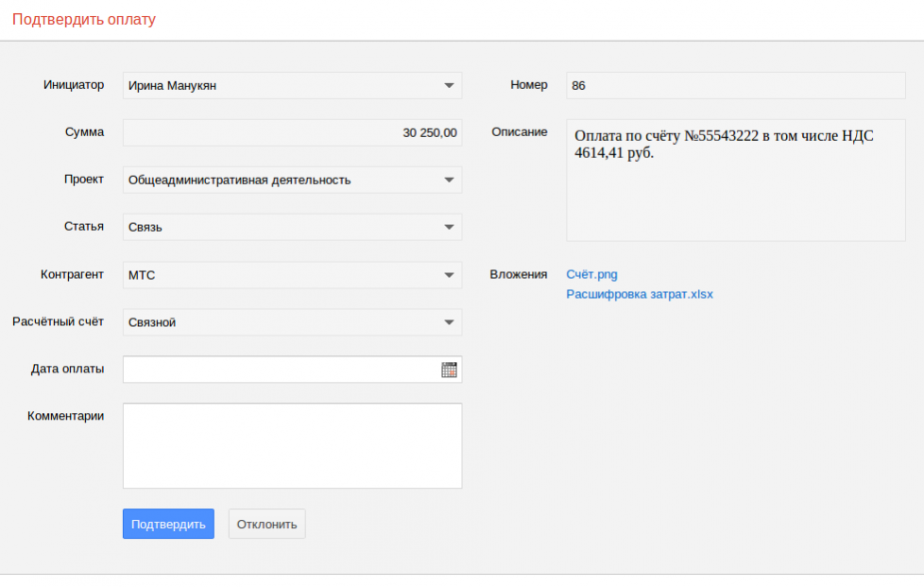The width and height of the screenshot is (924, 587).
Task: Open the Контрагент dropdown with МТС
Action: (x=449, y=275)
